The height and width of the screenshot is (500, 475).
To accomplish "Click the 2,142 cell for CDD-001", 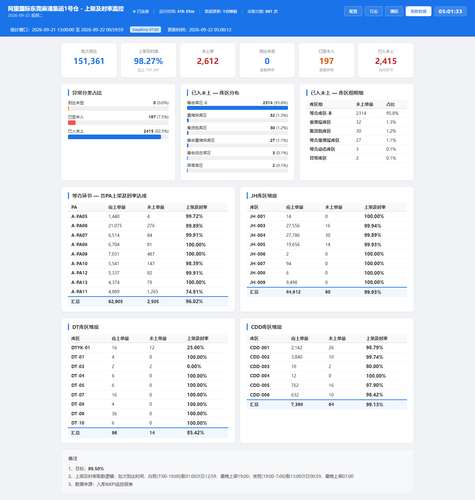I will click(297, 348).
